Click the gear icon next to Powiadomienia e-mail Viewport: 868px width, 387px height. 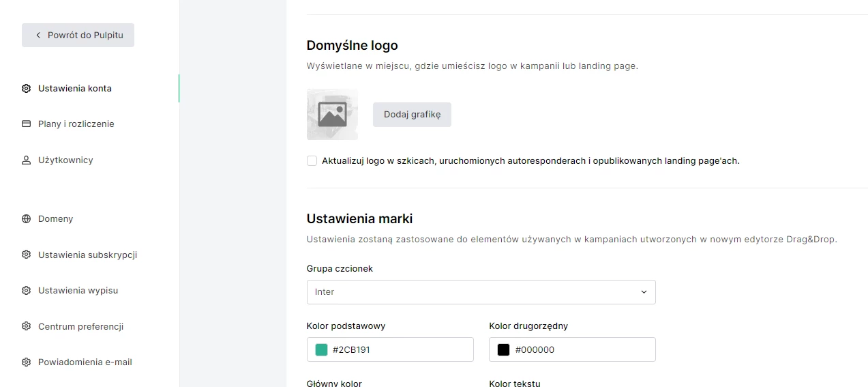pos(27,362)
